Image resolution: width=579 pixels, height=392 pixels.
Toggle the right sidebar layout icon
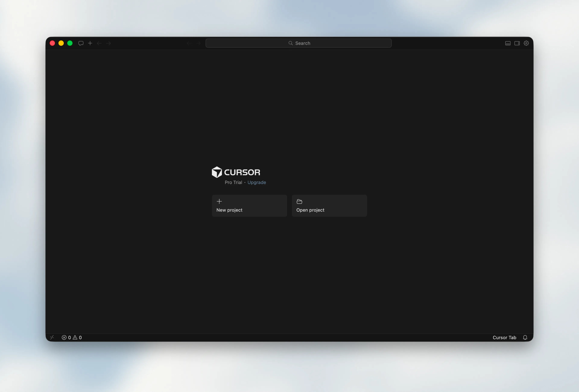517,43
